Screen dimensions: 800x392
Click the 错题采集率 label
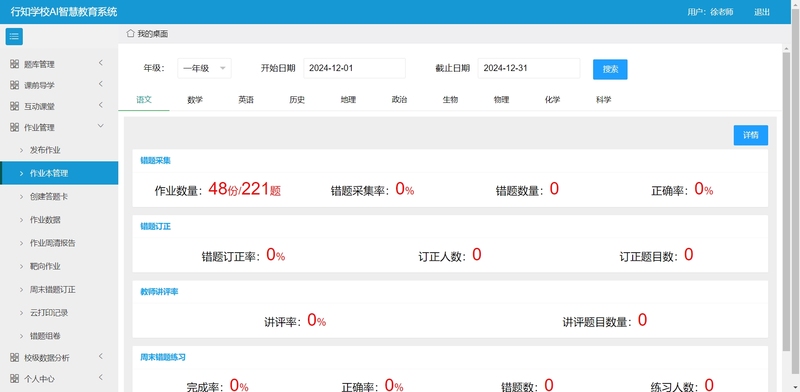tap(361, 191)
